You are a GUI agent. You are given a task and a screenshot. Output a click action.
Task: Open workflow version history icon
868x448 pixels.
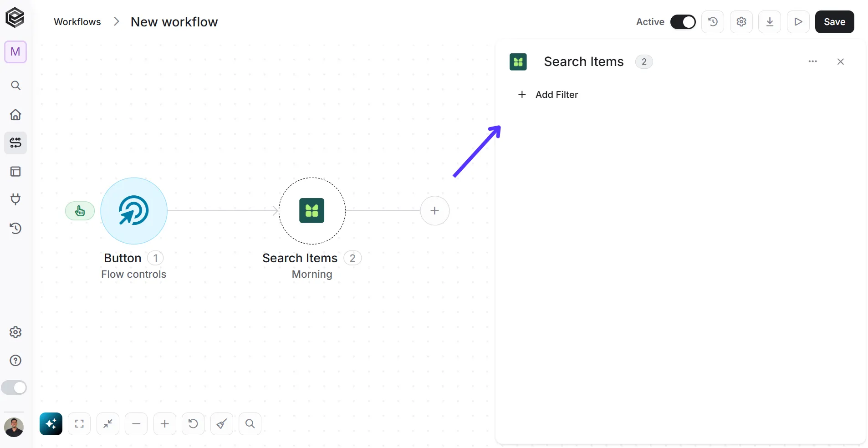tap(713, 22)
